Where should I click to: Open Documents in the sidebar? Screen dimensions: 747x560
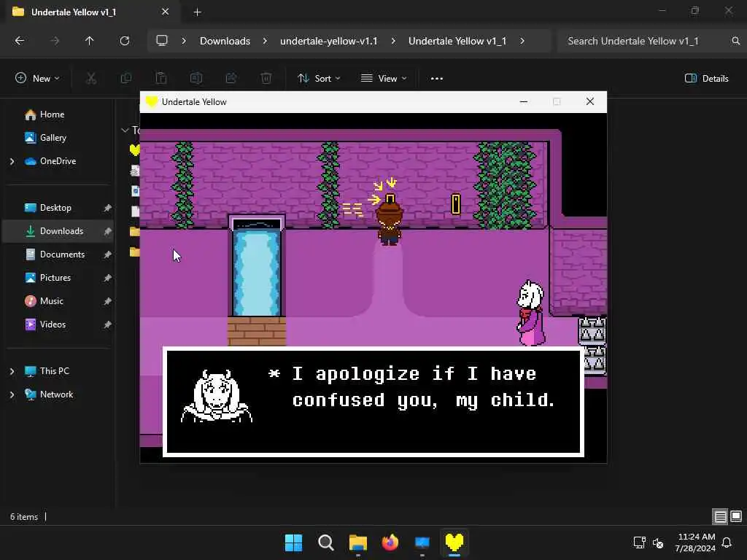[62, 254]
